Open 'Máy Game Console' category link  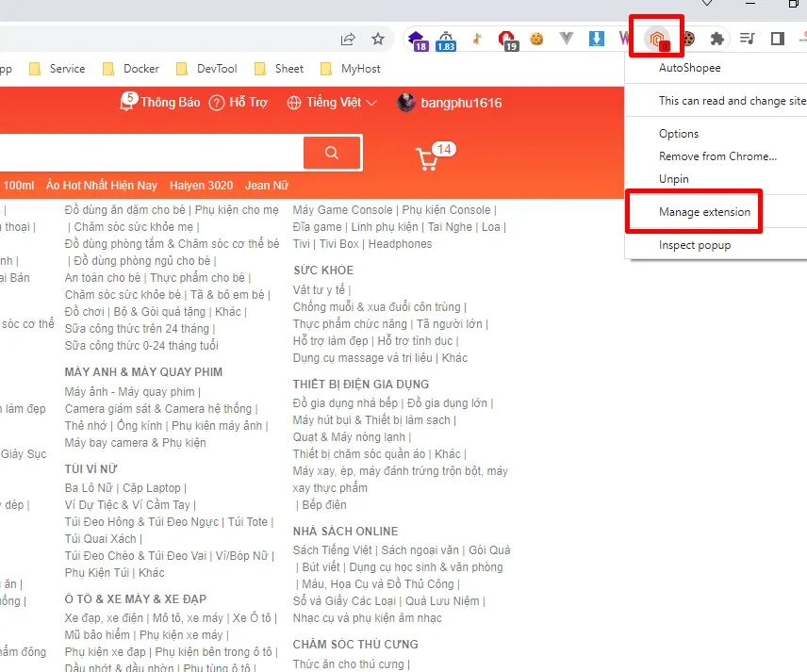pyautogui.click(x=342, y=210)
